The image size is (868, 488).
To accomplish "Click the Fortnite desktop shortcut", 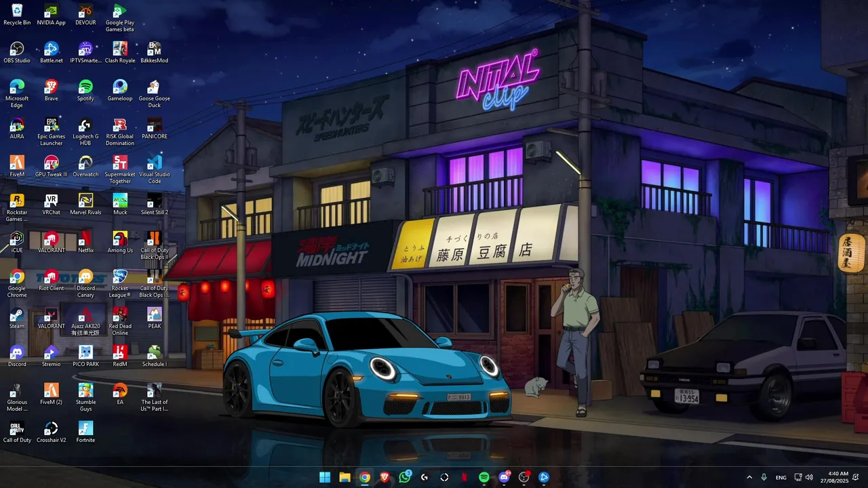I will (85, 432).
